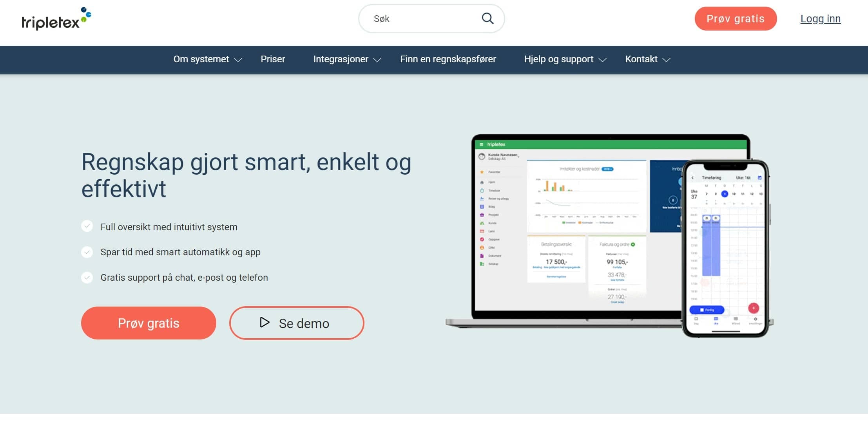Click the hero Prøv gratis button
Image resolution: width=868 pixels, height=435 pixels.
point(149,323)
